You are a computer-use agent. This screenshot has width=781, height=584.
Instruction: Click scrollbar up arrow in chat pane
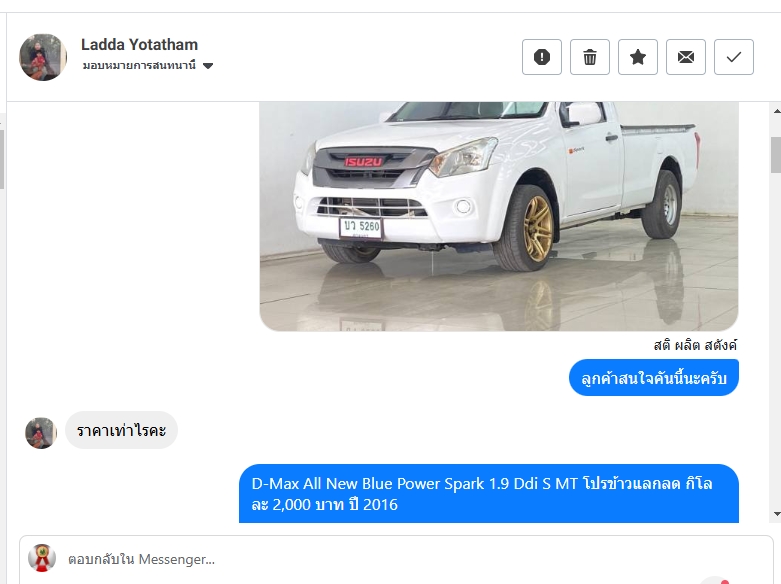[776, 111]
